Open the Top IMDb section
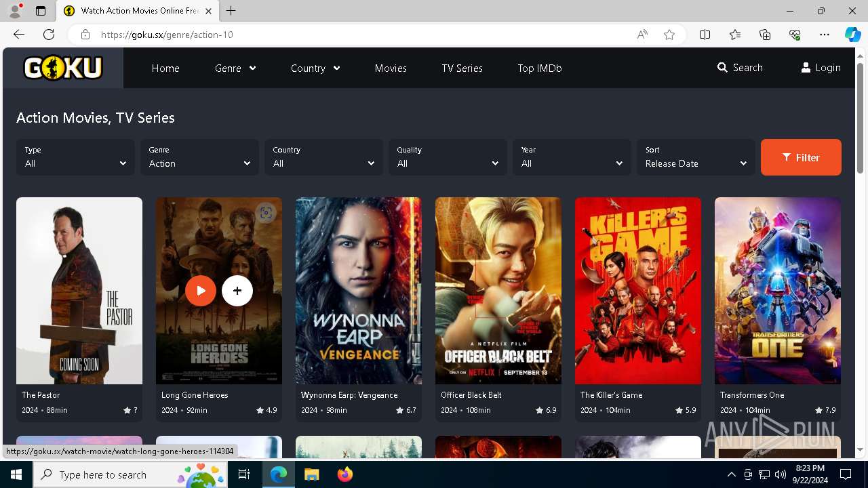 (x=540, y=68)
